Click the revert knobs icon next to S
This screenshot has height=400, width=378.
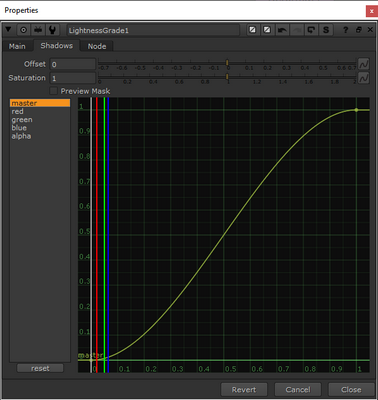pyautogui.click(x=311, y=30)
